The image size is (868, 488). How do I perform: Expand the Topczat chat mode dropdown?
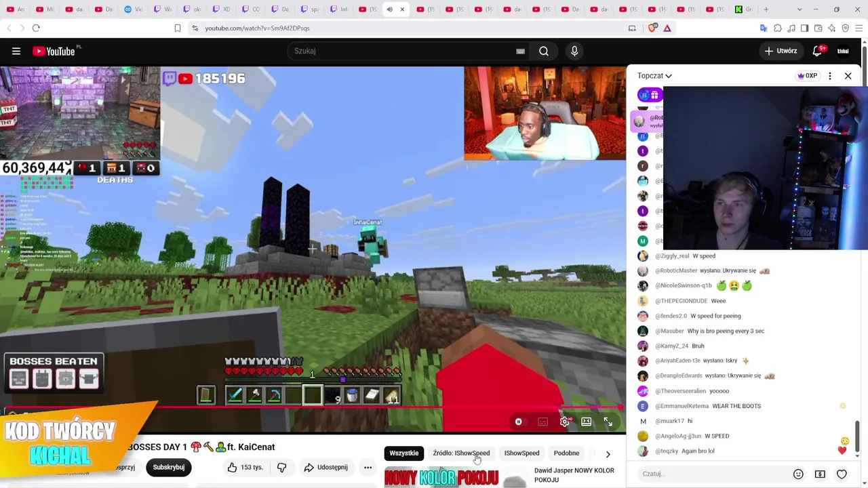[x=654, y=76]
